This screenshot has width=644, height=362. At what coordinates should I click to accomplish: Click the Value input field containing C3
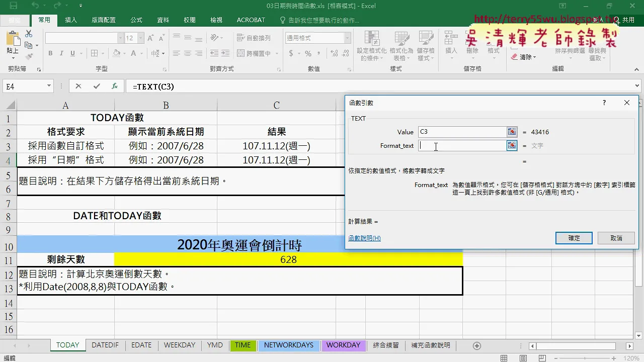pos(462,132)
